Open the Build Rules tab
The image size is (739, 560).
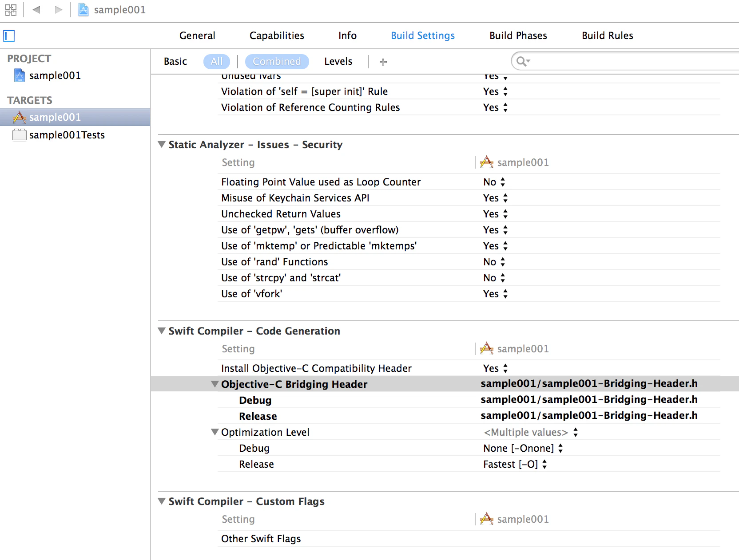[x=608, y=35]
